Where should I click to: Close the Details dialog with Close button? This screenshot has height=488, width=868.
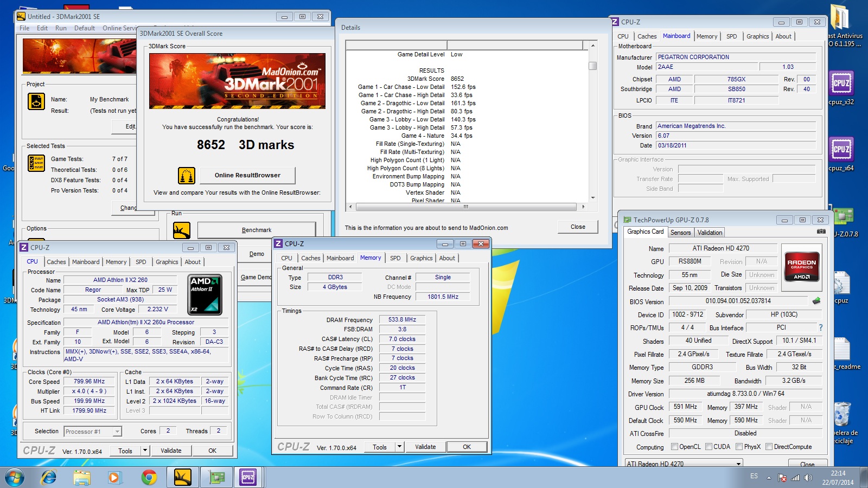pyautogui.click(x=578, y=227)
